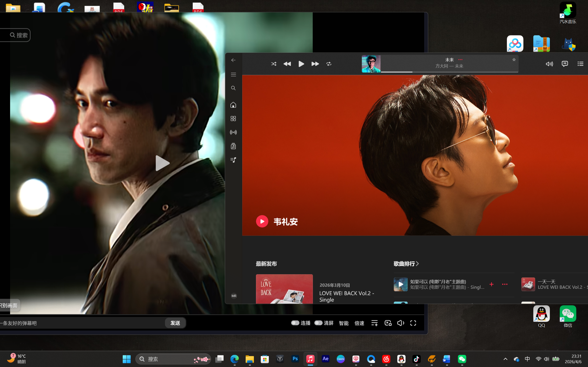Screen dimensions: 588x367
Task: Play 韦礼安 with the red button
Action: (262, 221)
